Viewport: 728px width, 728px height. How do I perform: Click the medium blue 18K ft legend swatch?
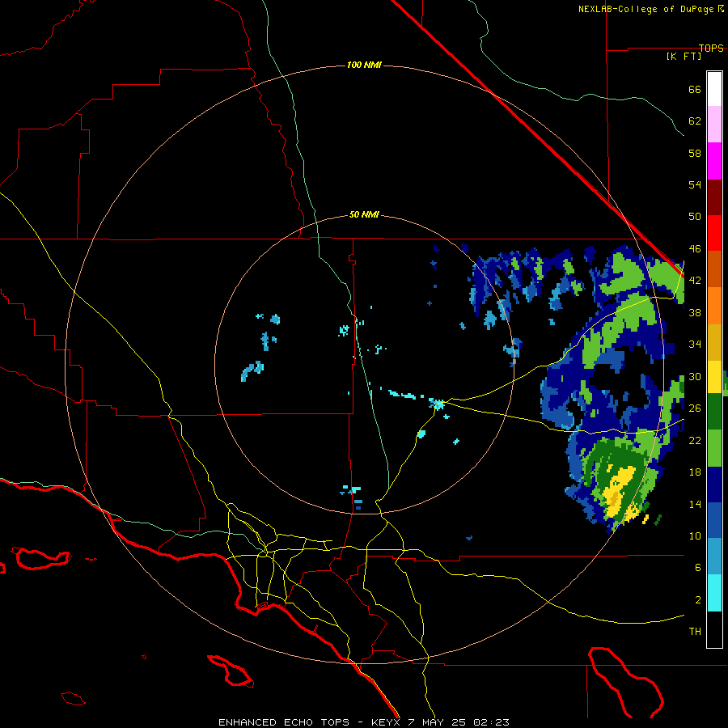[x=714, y=520]
